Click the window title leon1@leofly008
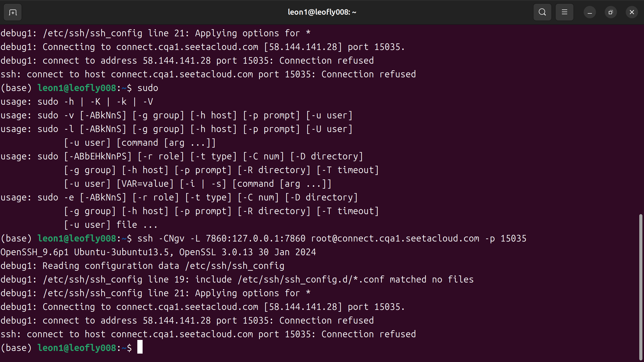The image size is (644, 362). click(x=322, y=12)
